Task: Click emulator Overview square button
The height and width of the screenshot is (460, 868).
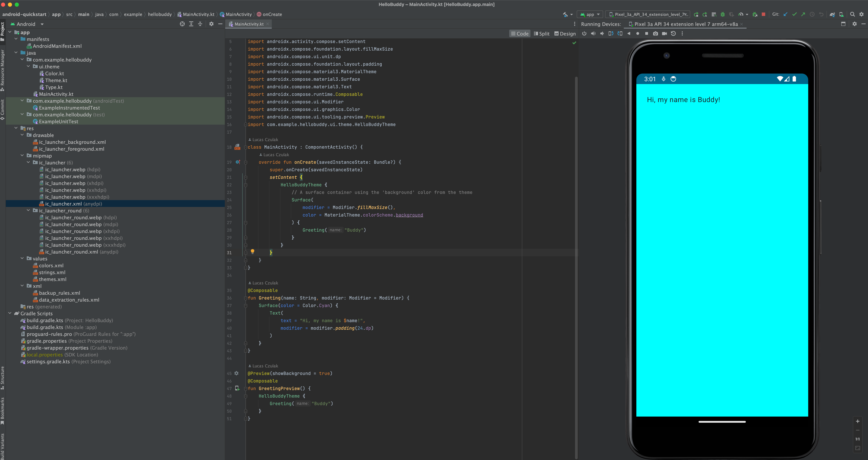Action: pos(646,33)
